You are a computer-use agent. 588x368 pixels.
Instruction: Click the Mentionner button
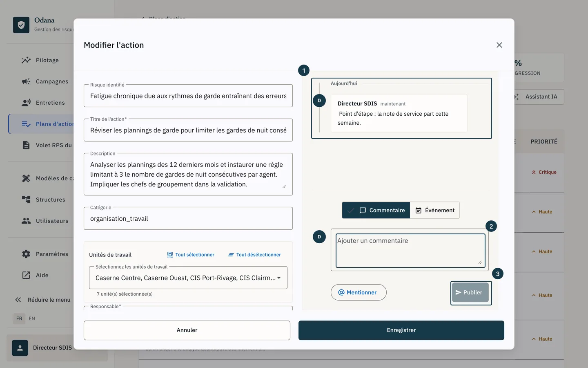tap(359, 292)
